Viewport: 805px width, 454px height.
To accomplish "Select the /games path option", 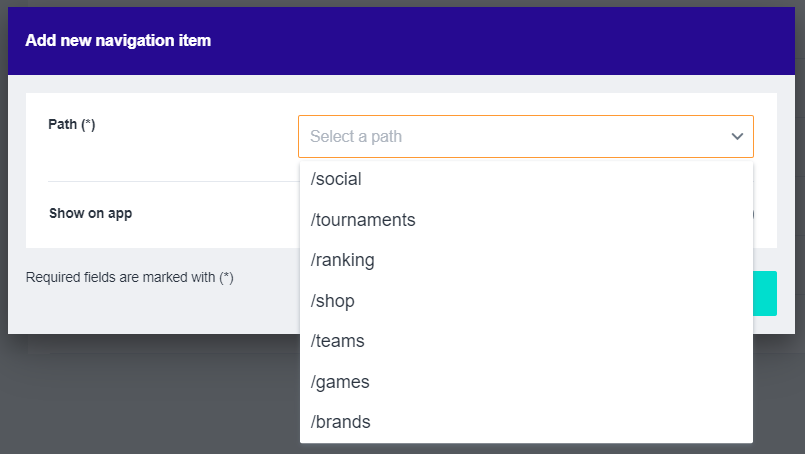I will tap(340, 382).
